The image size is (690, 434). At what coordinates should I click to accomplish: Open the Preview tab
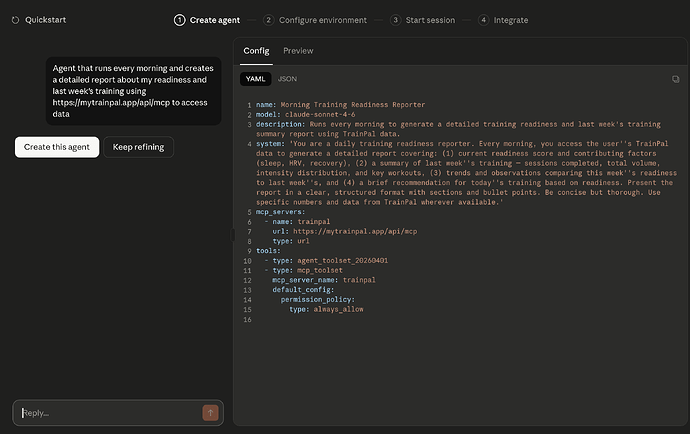click(298, 51)
